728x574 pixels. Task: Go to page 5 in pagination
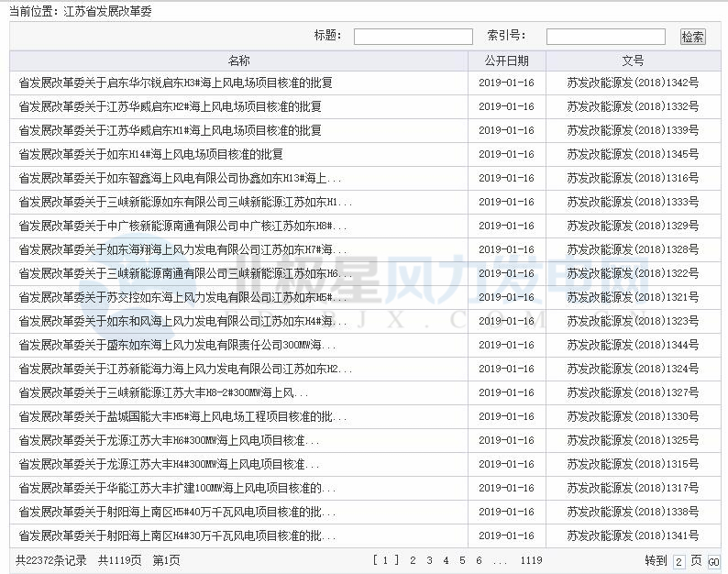point(463,560)
